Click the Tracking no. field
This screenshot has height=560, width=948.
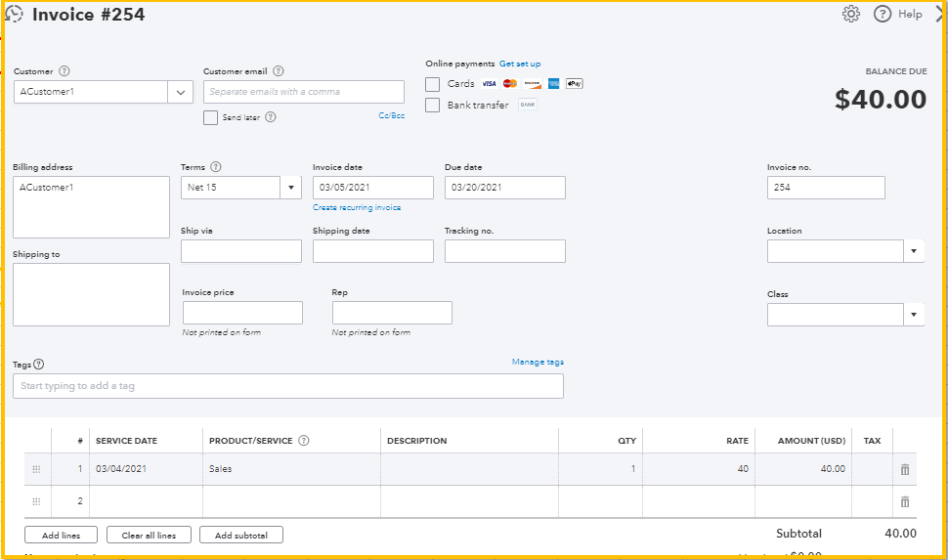coord(505,251)
